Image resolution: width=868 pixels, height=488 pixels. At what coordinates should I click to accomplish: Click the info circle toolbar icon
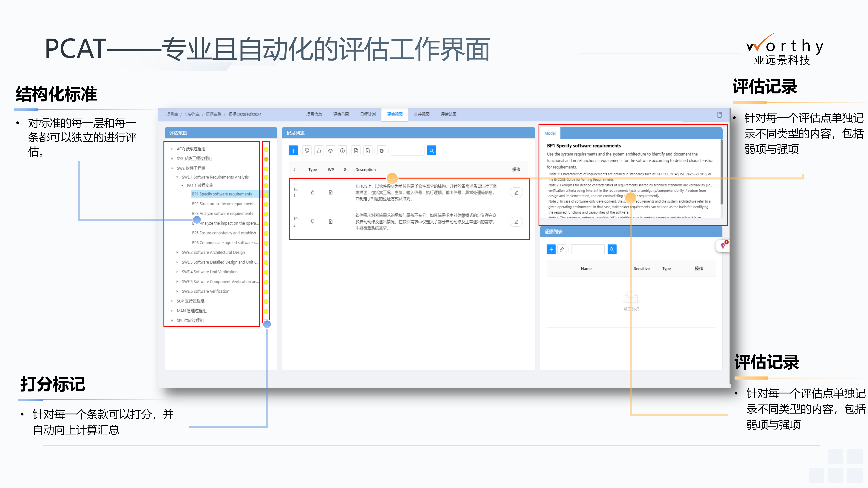point(342,151)
